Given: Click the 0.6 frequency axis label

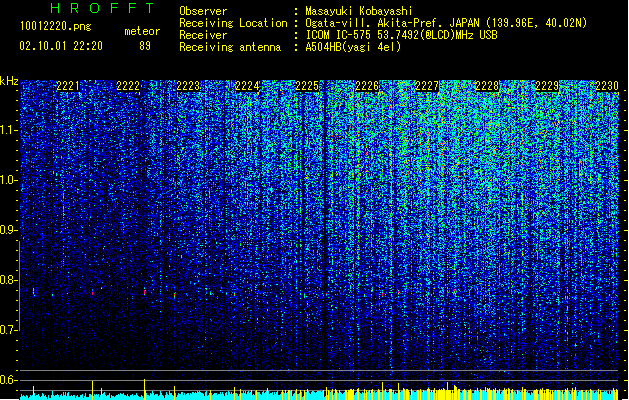Looking at the screenshot, I should (x=9, y=380).
